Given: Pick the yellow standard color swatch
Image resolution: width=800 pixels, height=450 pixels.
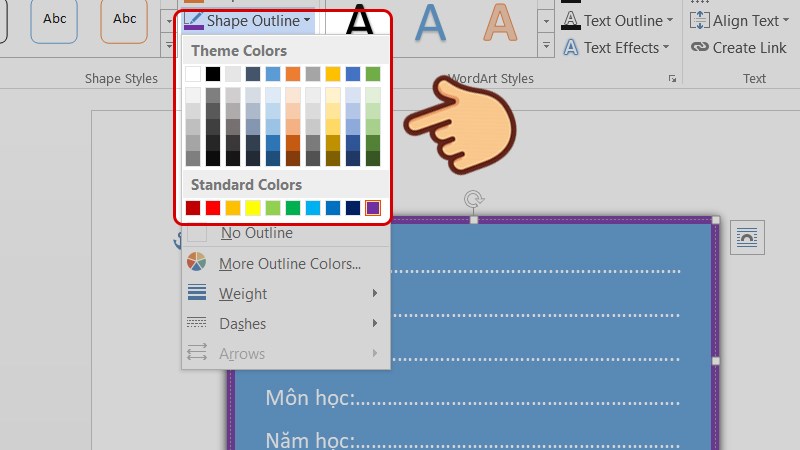Looking at the screenshot, I should (x=253, y=208).
